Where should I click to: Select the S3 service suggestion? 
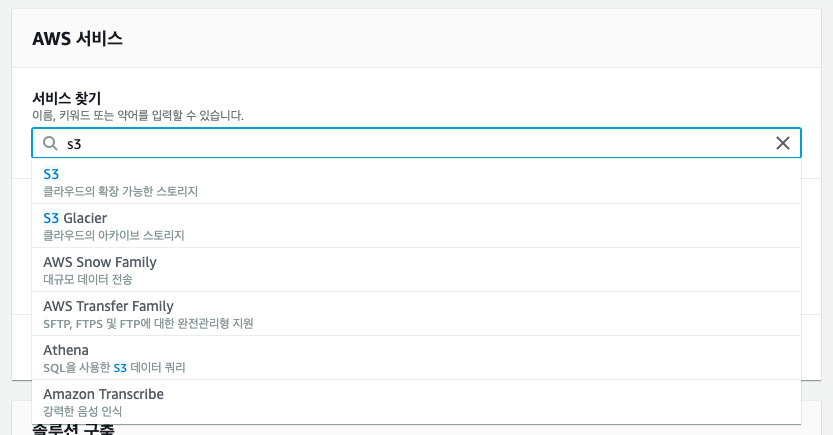[x=52, y=174]
